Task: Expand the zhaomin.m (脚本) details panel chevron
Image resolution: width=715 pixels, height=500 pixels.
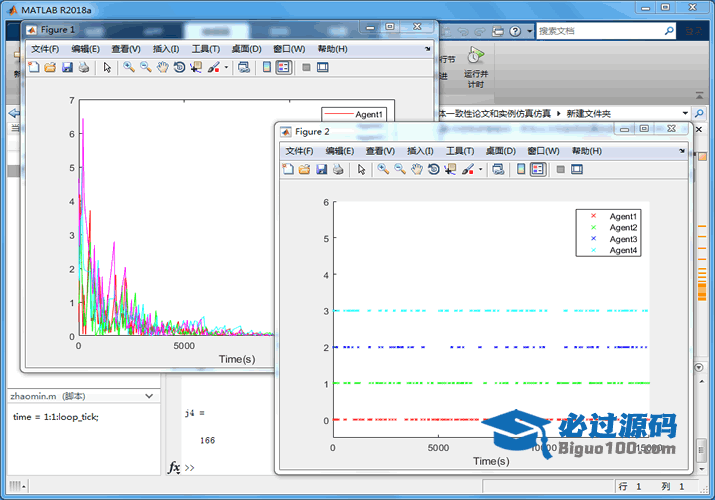Action: tap(149, 396)
